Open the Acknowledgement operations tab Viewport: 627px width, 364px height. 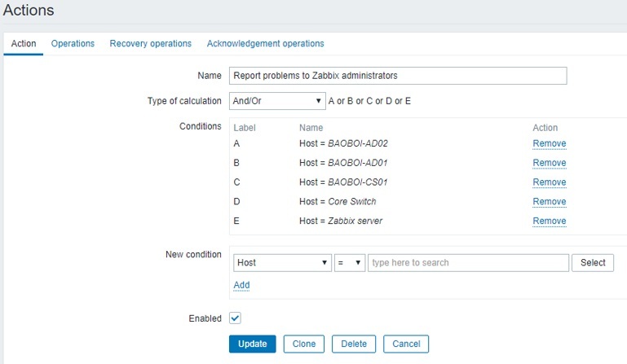coord(265,43)
